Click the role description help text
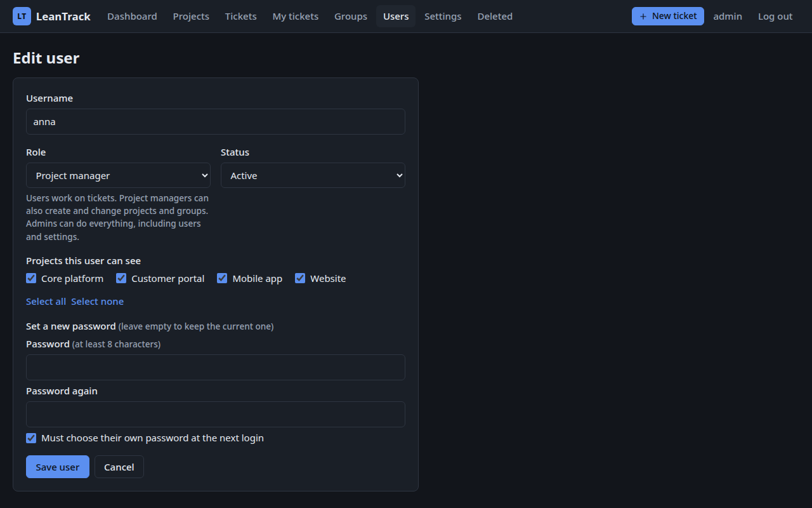The height and width of the screenshot is (508, 812). 118,217
